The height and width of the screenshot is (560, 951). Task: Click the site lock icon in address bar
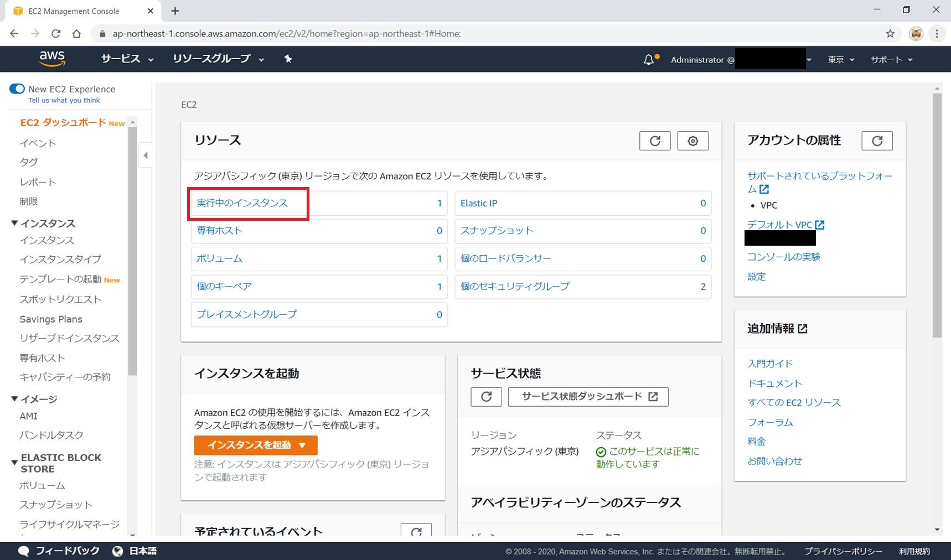click(102, 34)
